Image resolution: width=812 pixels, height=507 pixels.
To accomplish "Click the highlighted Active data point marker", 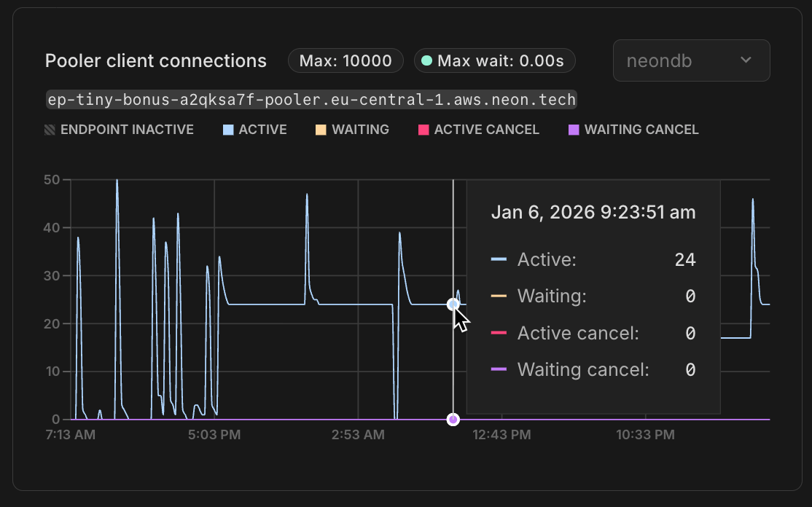I will click(453, 304).
